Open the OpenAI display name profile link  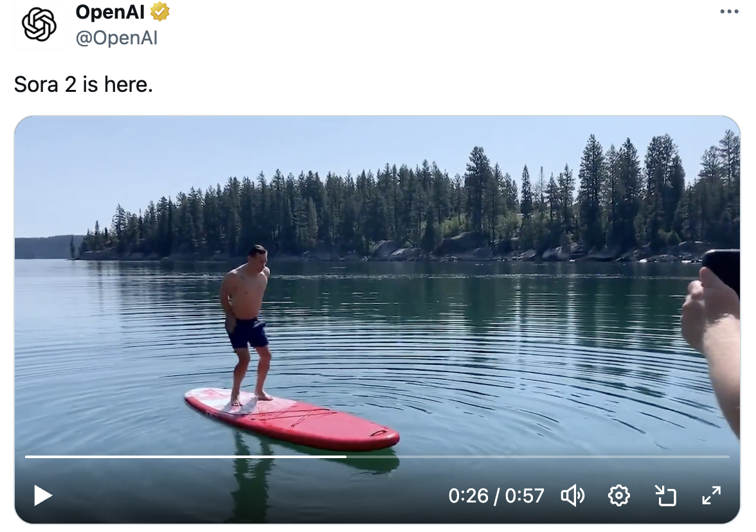(x=110, y=12)
